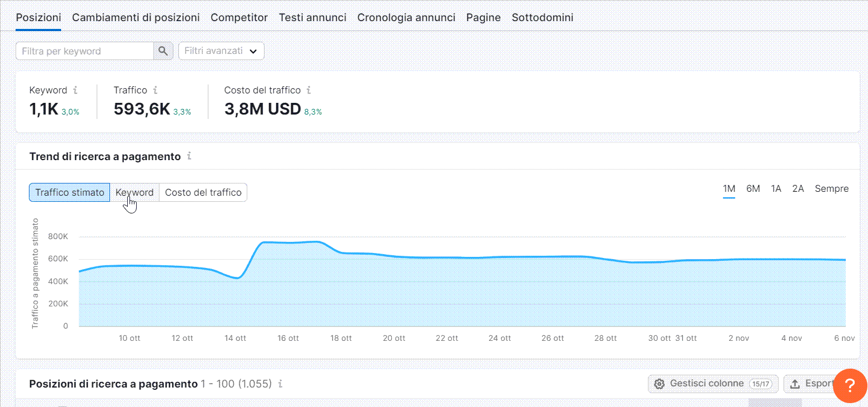Click inside the Filtra per keyword field
The image size is (868, 407).
point(83,51)
